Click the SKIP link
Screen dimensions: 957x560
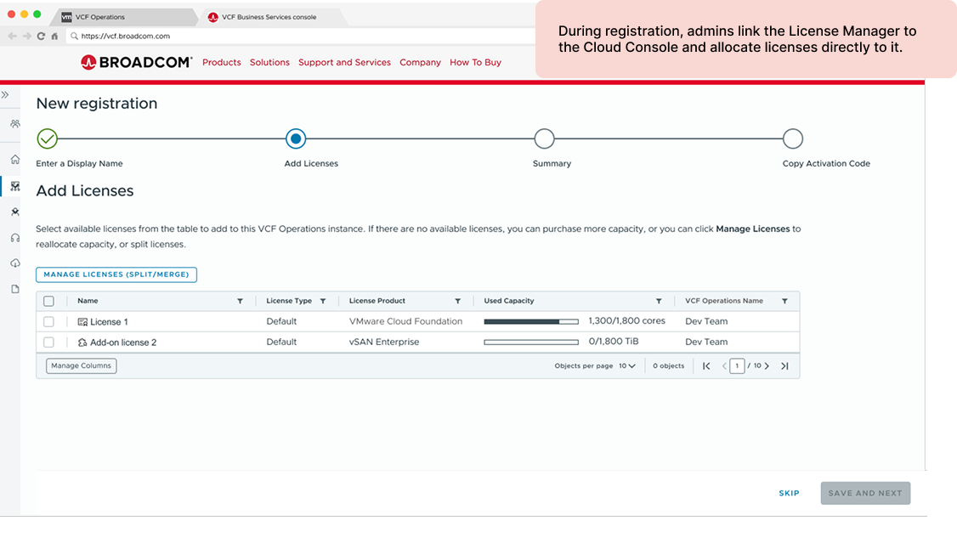[x=789, y=493]
